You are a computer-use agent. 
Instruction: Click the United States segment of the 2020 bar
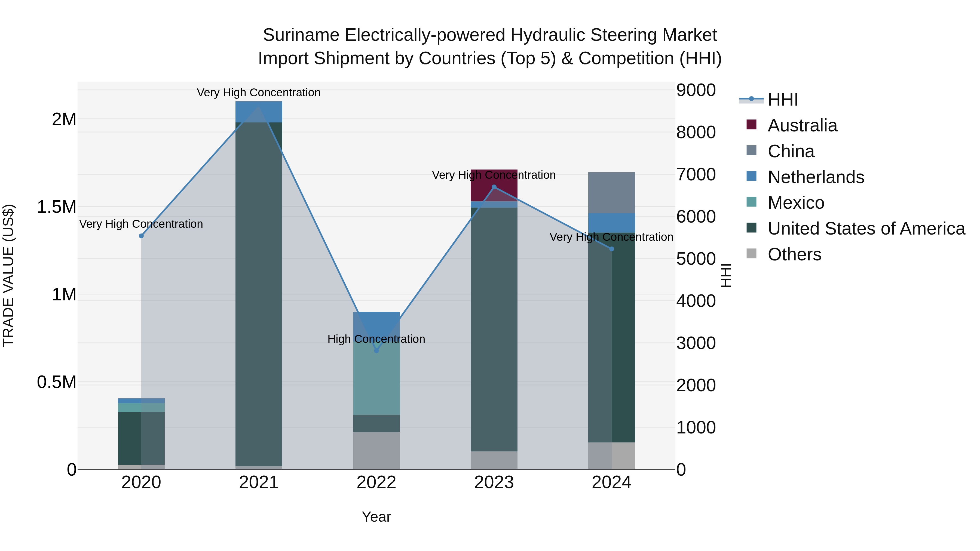click(x=141, y=438)
